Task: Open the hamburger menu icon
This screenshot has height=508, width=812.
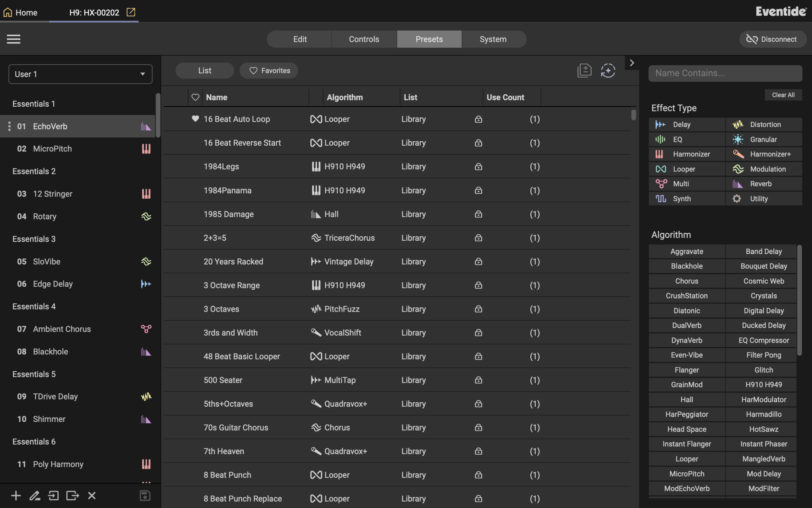Action: pyautogui.click(x=13, y=39)
